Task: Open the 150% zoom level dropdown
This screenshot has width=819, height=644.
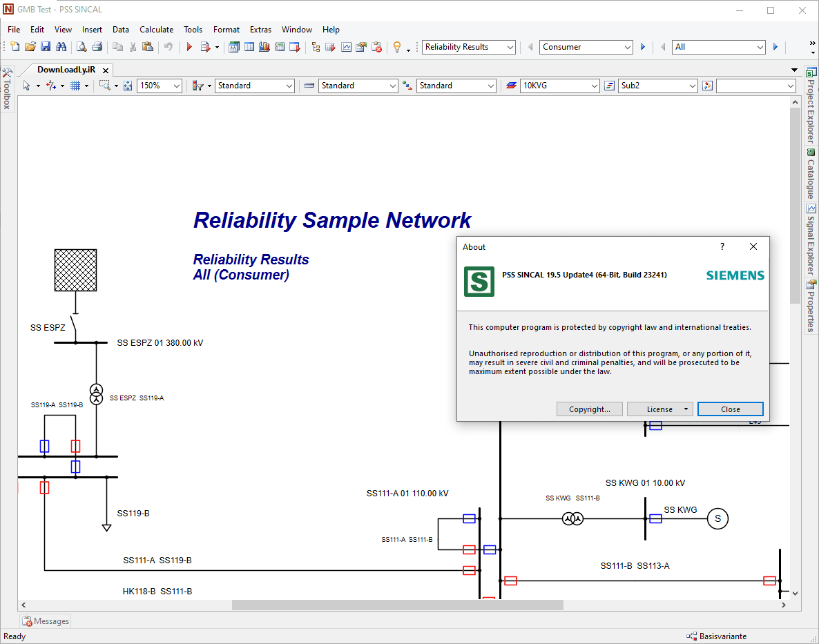Action: point(177,86)
